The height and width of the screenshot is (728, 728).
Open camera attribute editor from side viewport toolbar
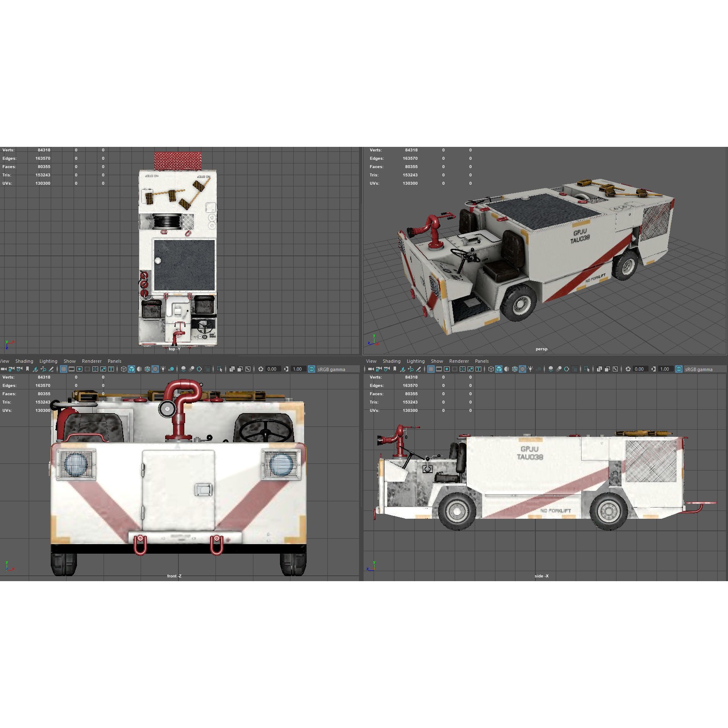[386, 369]
